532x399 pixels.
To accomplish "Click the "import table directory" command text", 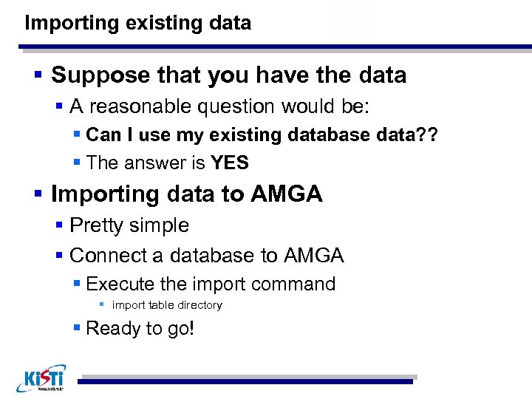I will click(167, 305).
